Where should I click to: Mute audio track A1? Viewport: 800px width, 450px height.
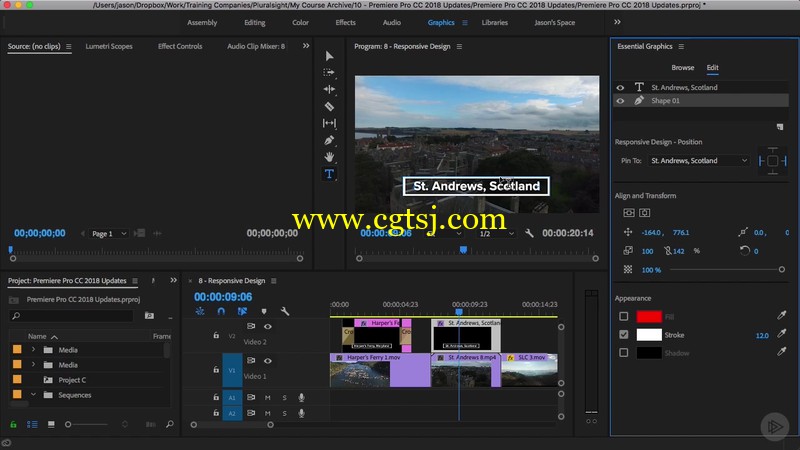267,397
